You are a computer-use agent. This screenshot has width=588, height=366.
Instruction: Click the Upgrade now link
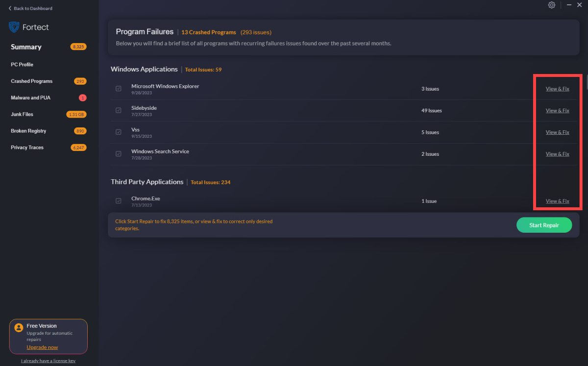(x=42, y=347)
